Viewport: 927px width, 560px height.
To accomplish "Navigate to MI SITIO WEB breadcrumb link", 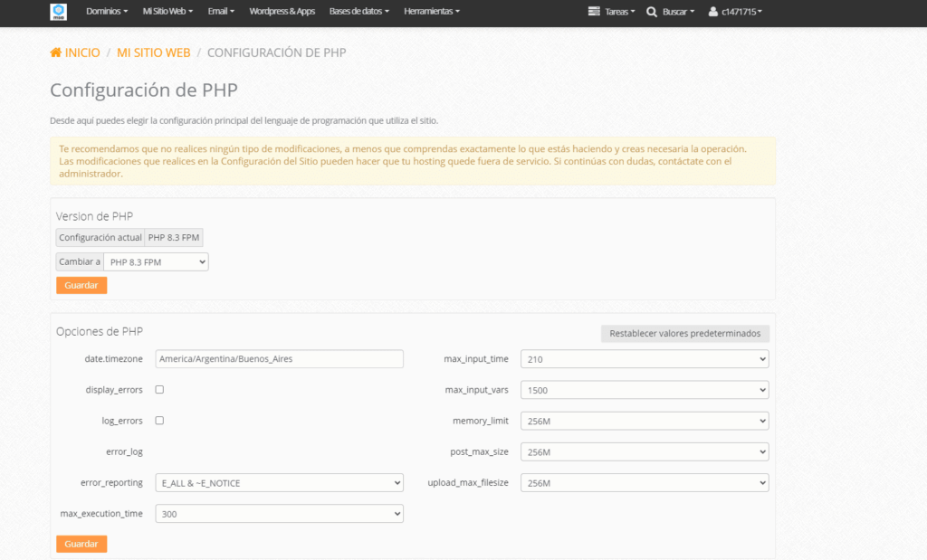I will 154,52.
